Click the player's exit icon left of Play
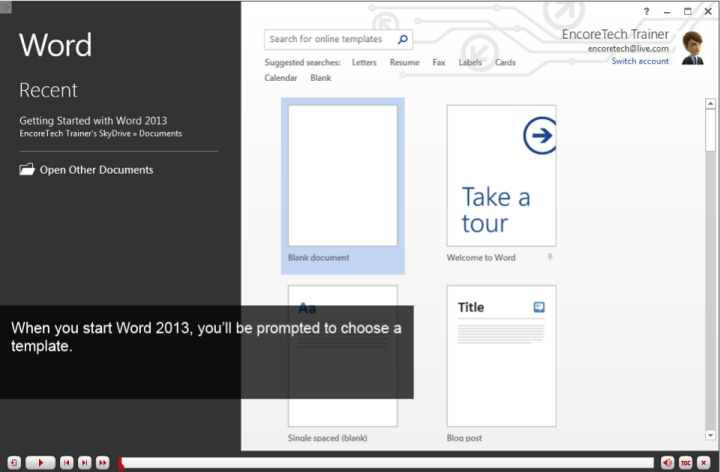Viewport: 720px width, 472px height. click(14, 463)
